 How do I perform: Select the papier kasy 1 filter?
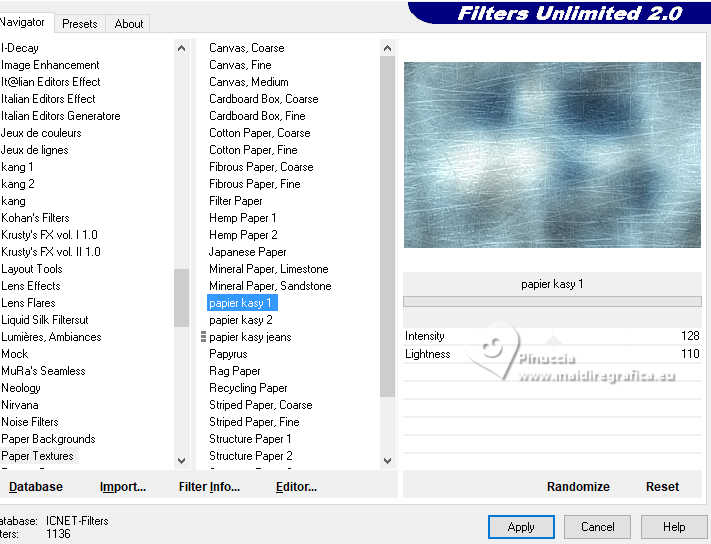pos(242,303)
